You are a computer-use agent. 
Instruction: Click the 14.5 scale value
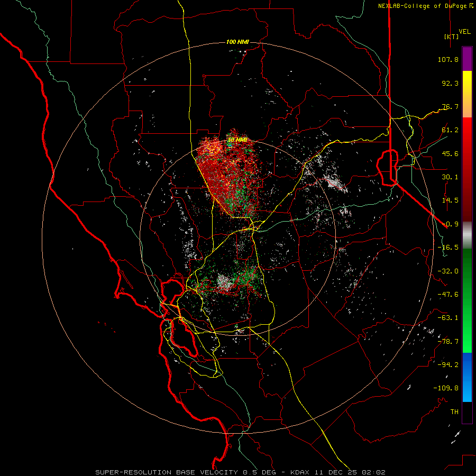pyautogui.click(x=450, y=200)
